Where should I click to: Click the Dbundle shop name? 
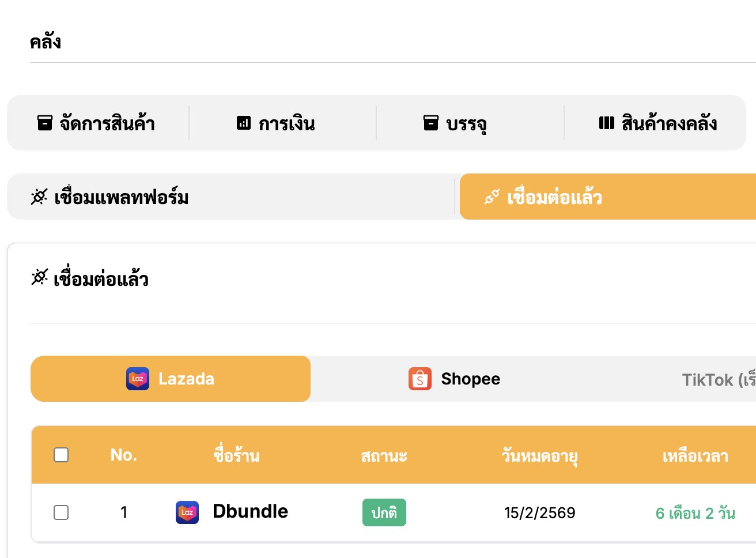click(x=250, y=511)
